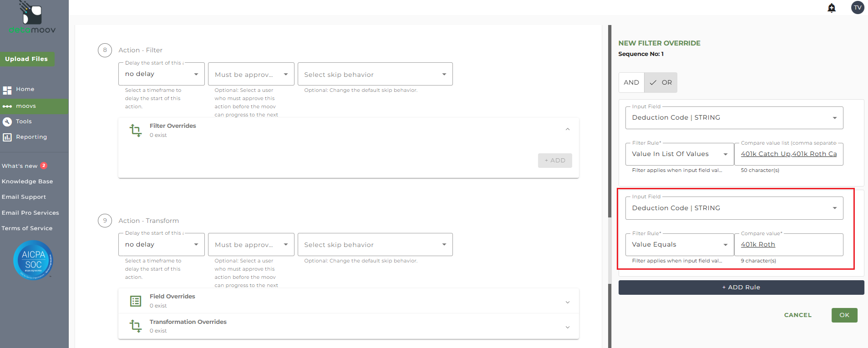Click the Reporting chart icon
The width and height of the screenshot is (868, 348).
pyautogui.click(x=7, y=137)
